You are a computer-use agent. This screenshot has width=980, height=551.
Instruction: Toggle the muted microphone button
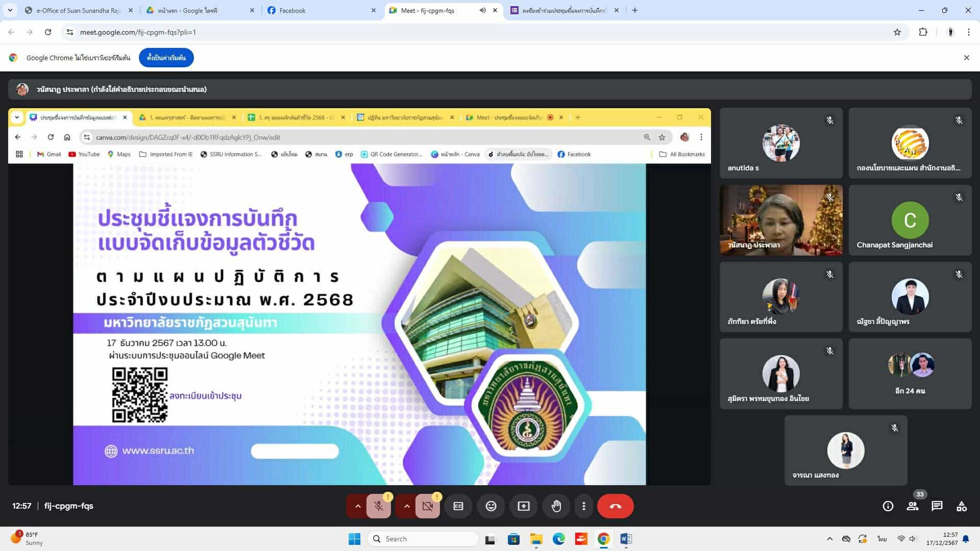(x=379, y=506)
